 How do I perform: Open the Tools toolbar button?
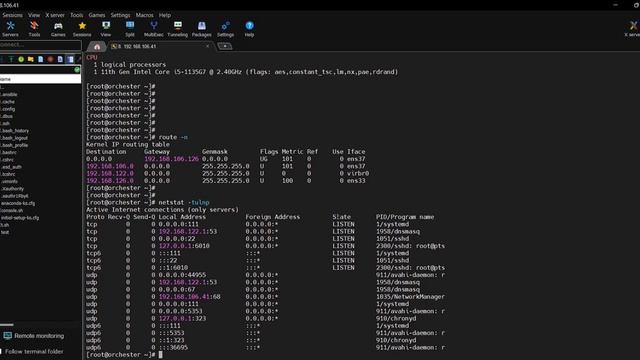[34, 29]
